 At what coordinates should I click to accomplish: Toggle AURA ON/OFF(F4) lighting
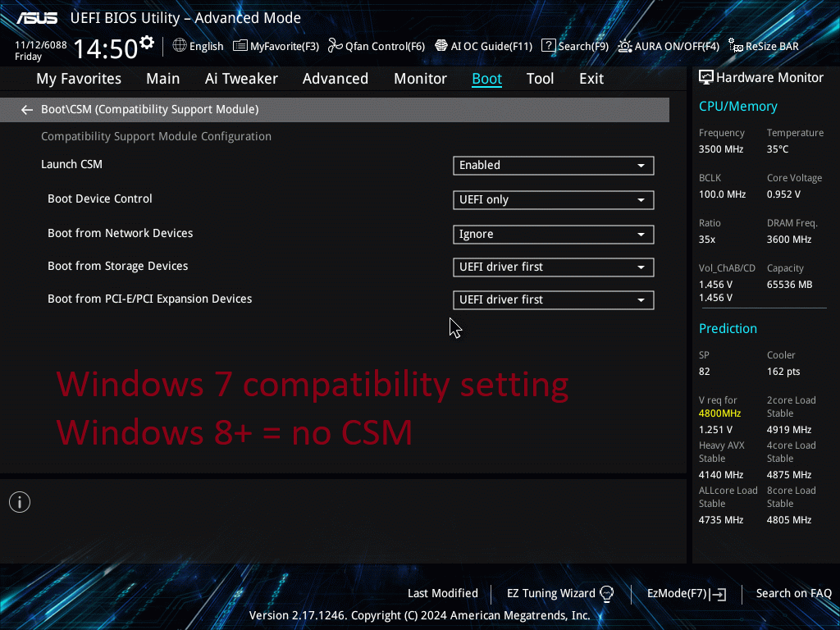pyautogui.click(x=625, y=46)
